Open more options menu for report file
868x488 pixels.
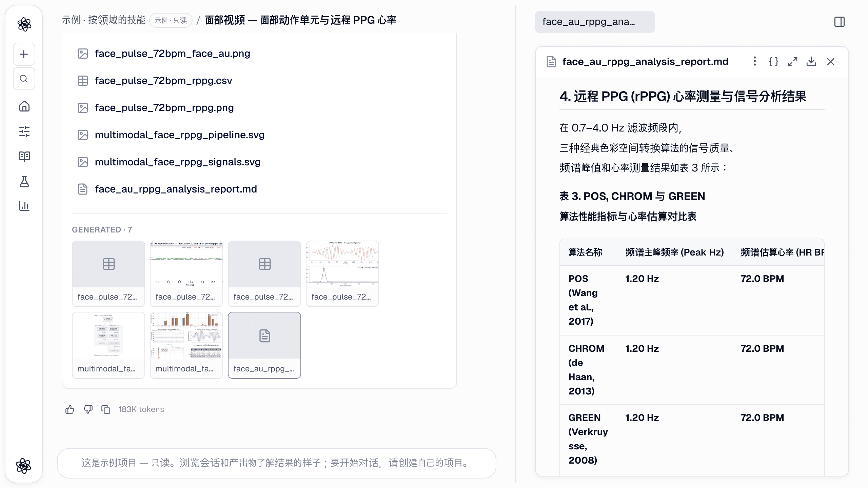[754, 61]
